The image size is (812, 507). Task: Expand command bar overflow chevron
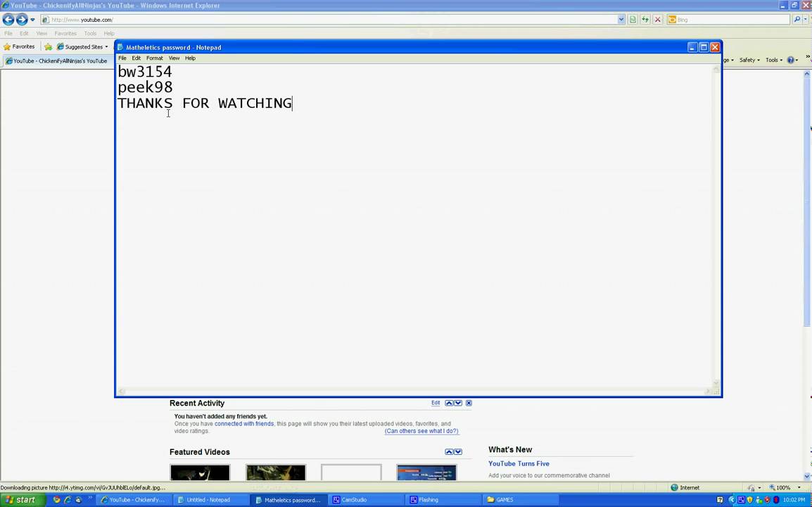pyautogui.click(x=807, y=57)
